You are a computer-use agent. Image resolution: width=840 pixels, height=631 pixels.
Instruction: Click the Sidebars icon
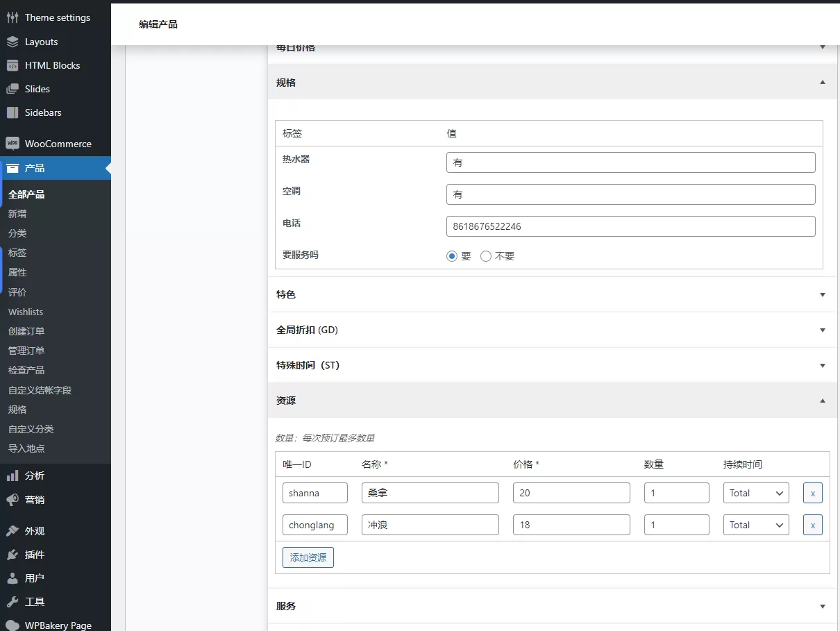click(12, 112)
